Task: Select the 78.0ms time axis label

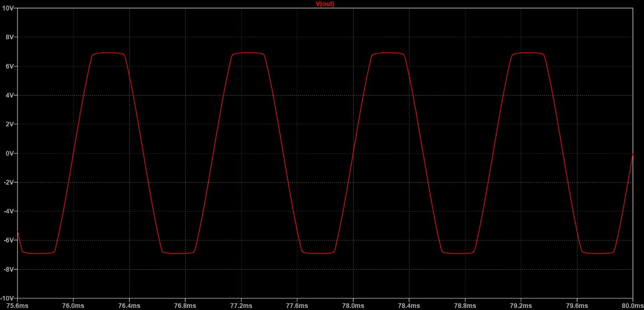Action: click(353, 305)
